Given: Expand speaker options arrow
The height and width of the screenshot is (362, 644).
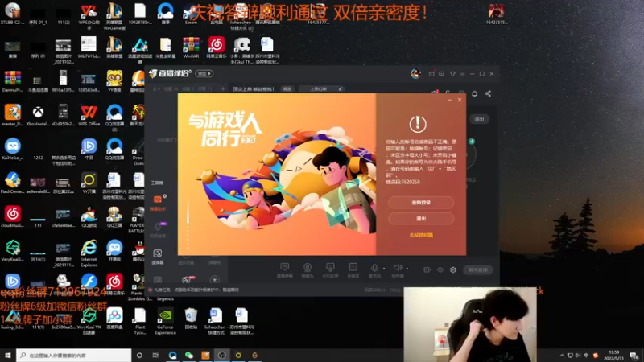Looking at the screenshot, I should point(407,269).
